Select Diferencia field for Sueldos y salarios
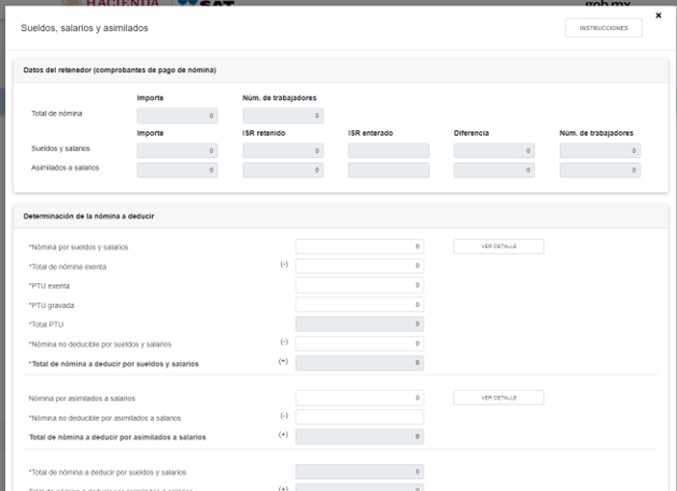The image size is (677, 491). [x=494, y=151]
